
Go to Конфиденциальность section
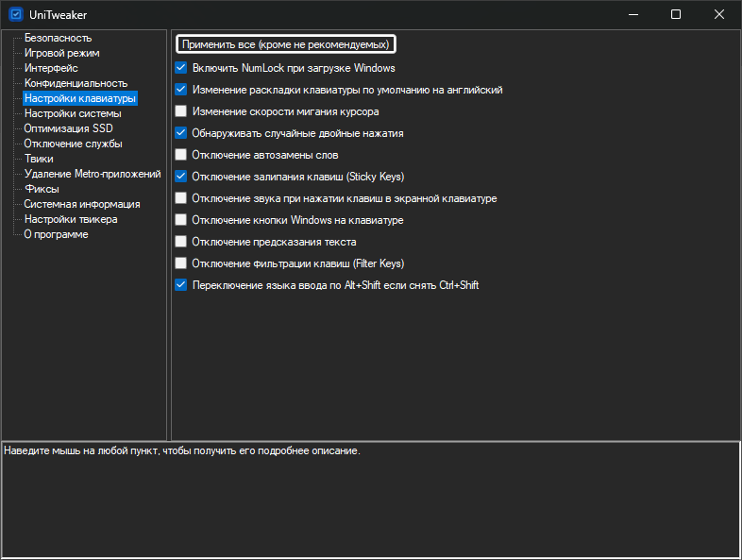tap(76, 83)
